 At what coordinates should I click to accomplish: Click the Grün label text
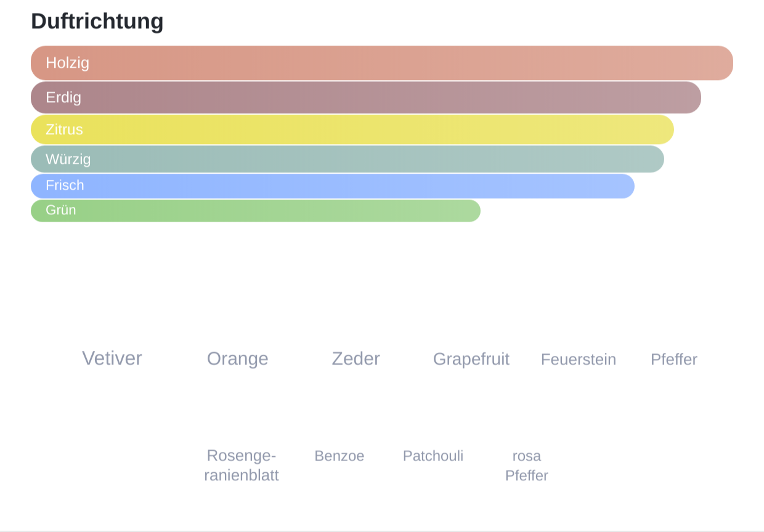(61, 210)
